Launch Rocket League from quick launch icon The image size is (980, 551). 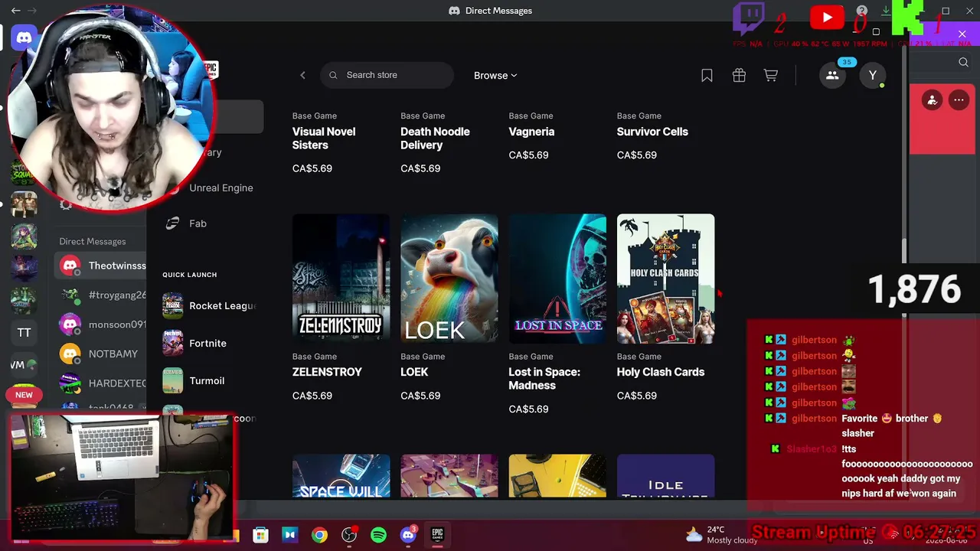[173, 306]
